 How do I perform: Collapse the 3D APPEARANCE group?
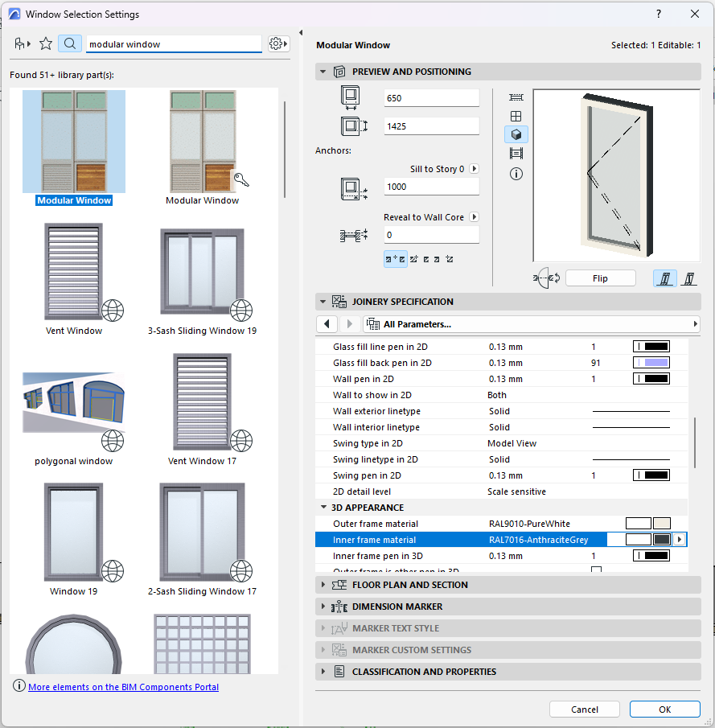click(x=323, y=508)
